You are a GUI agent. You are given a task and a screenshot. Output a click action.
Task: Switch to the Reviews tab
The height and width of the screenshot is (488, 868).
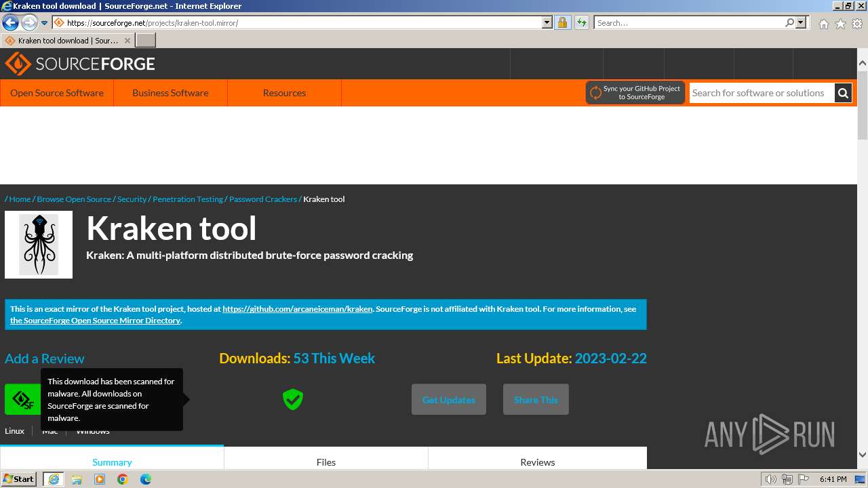pyautogui.click(x=538, y=459)
